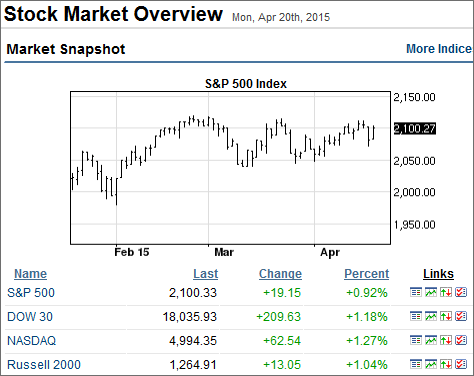Click the Russell 2000 up/down arrows icon
The width and height of the screenshot is (474, 376).
coord(446,364)
